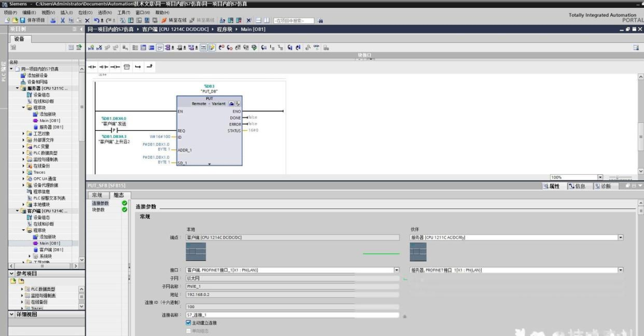
Task: Insert an empty box from favorites bar
Action: click(126, 67)
